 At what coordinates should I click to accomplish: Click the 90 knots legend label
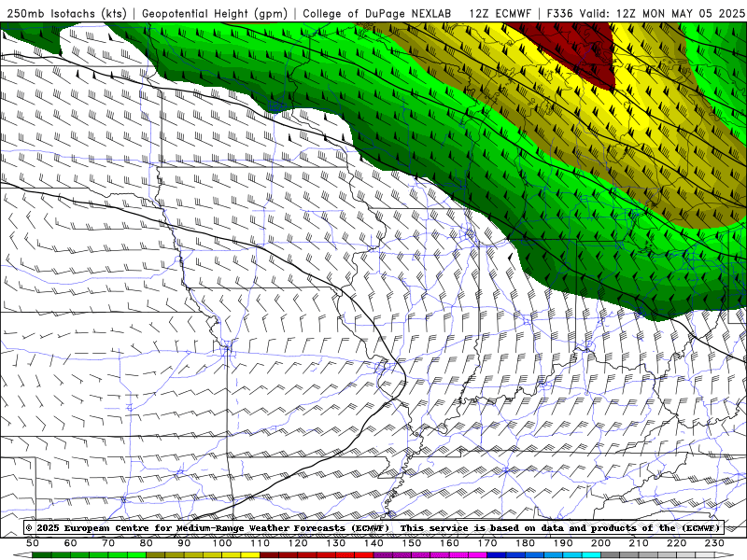pyautogui.click(x=184, y=543)
